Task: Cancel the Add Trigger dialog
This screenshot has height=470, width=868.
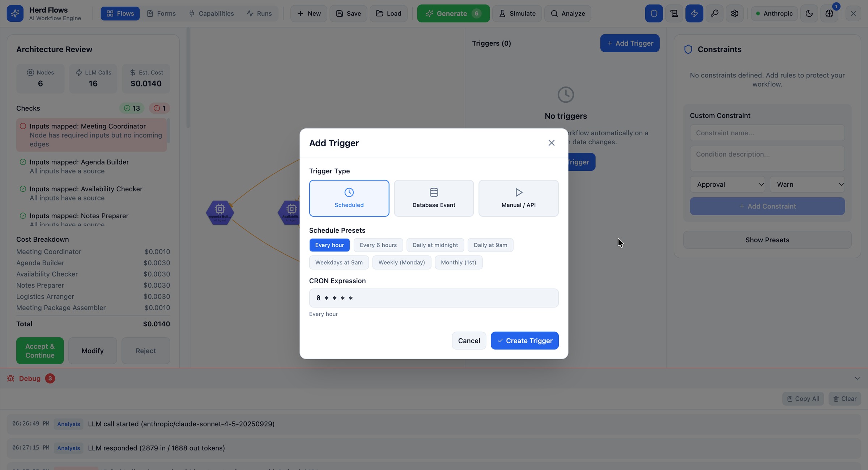Action: pos(469,340)
